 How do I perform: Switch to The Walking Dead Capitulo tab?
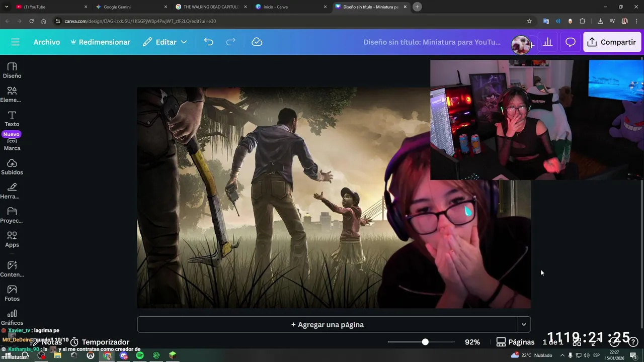(211, 7)
